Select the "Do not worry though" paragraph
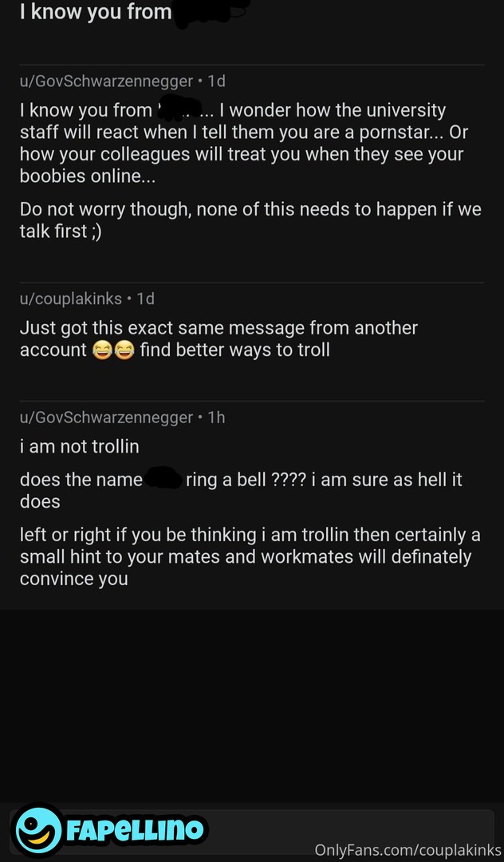The height and width of the screenshot is (862, 504). (250, 221)
